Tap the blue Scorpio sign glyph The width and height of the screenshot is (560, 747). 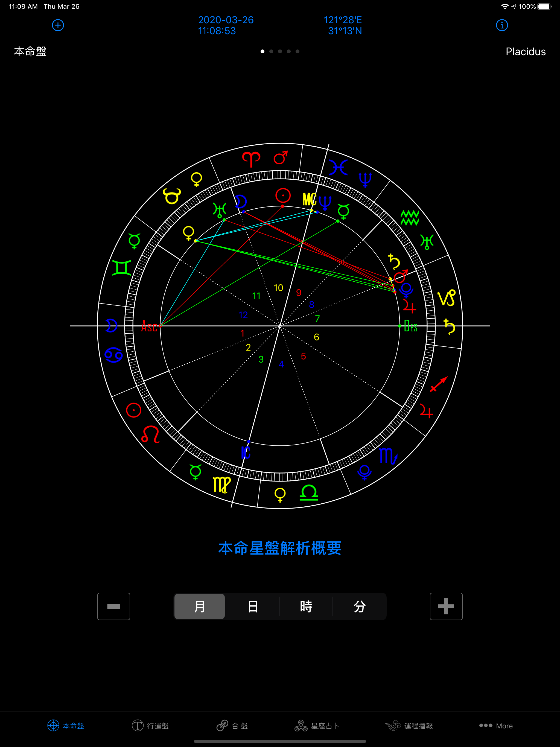tap(388, 456)
